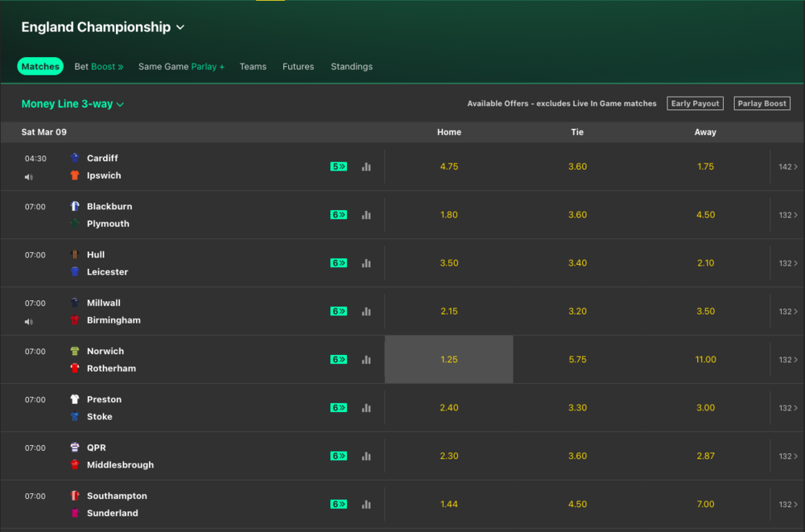Expand 142 more markets for Cardiff vs Ipswich

coord(787,167)
